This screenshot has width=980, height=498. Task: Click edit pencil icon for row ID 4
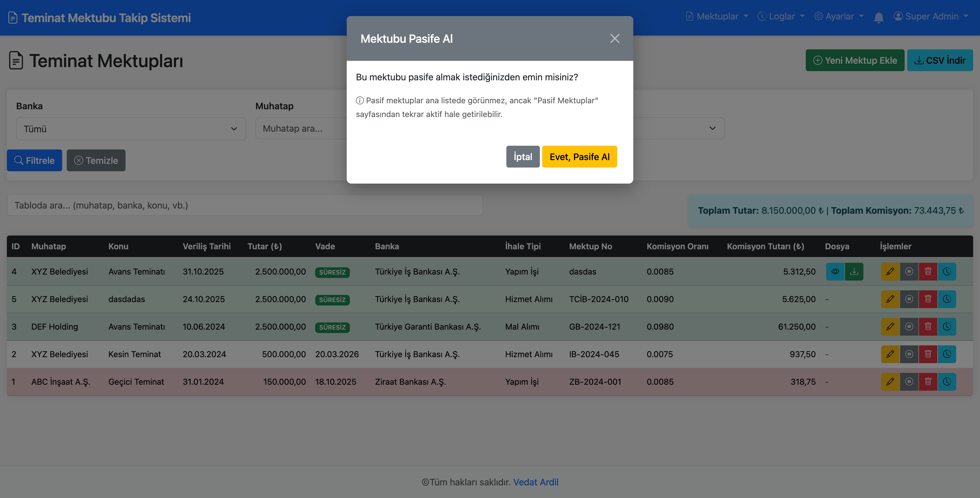pyautogui.click(x=890, y=271)
